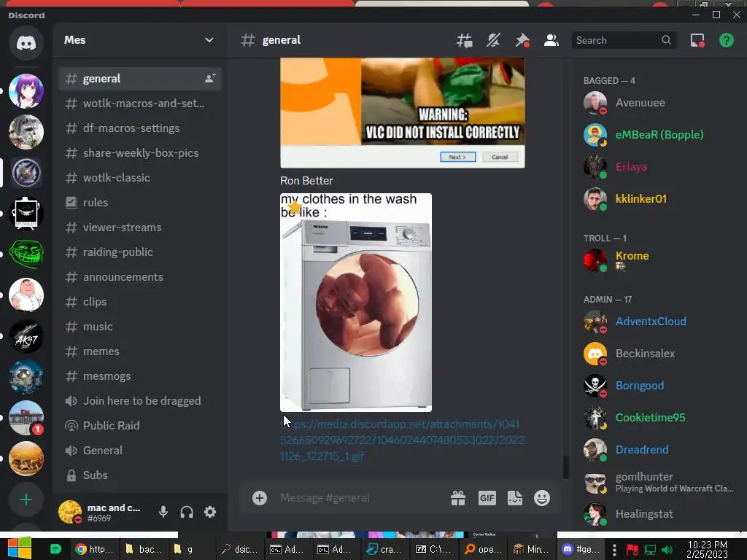747x560 pixels.
Task: Open emoji picker smiley icon
Action: 542,498
